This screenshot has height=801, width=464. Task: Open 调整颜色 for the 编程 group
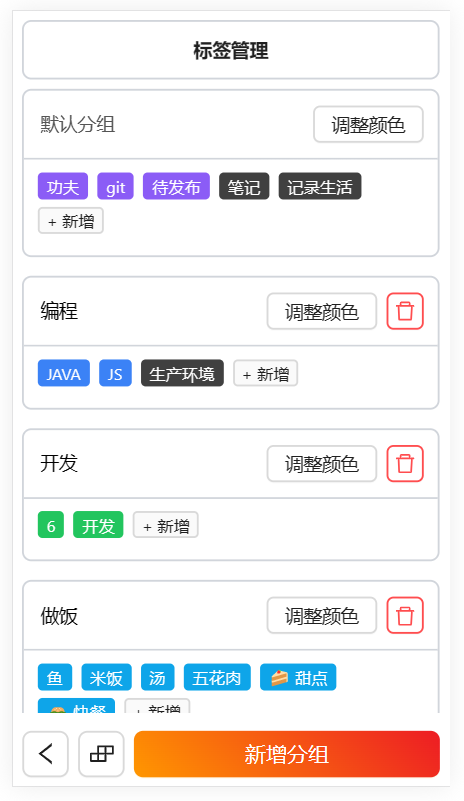point(321,311)
